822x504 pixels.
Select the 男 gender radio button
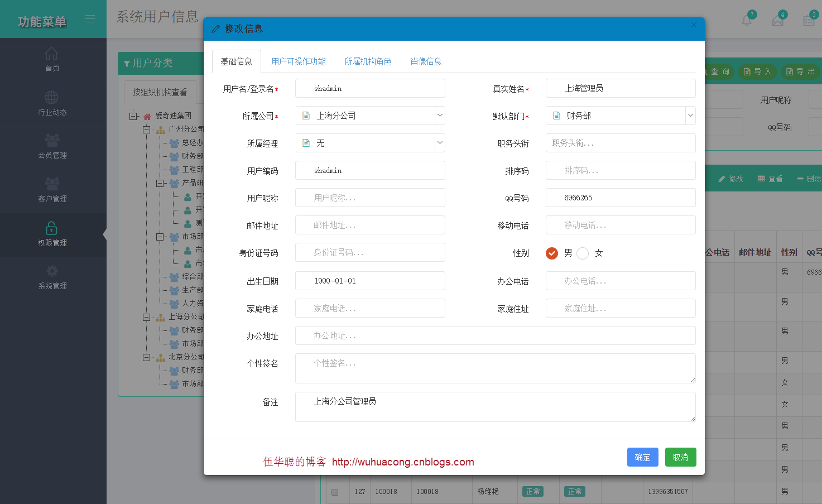[x=551, y=253]
